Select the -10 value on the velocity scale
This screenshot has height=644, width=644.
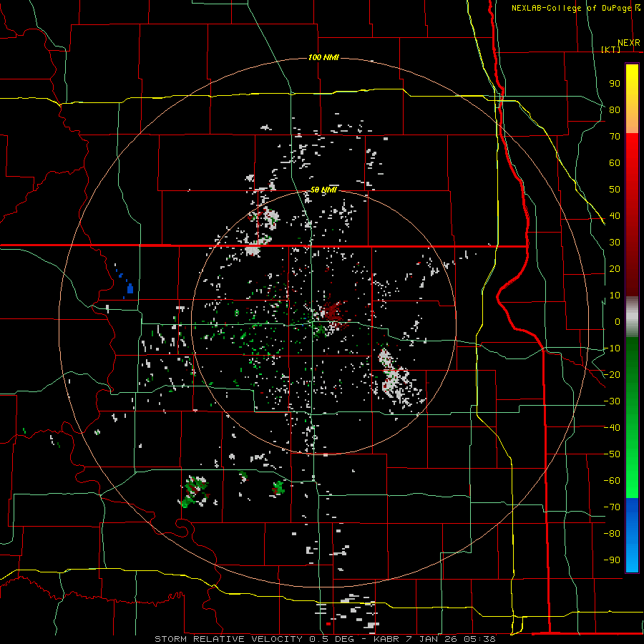coord(612,348)
